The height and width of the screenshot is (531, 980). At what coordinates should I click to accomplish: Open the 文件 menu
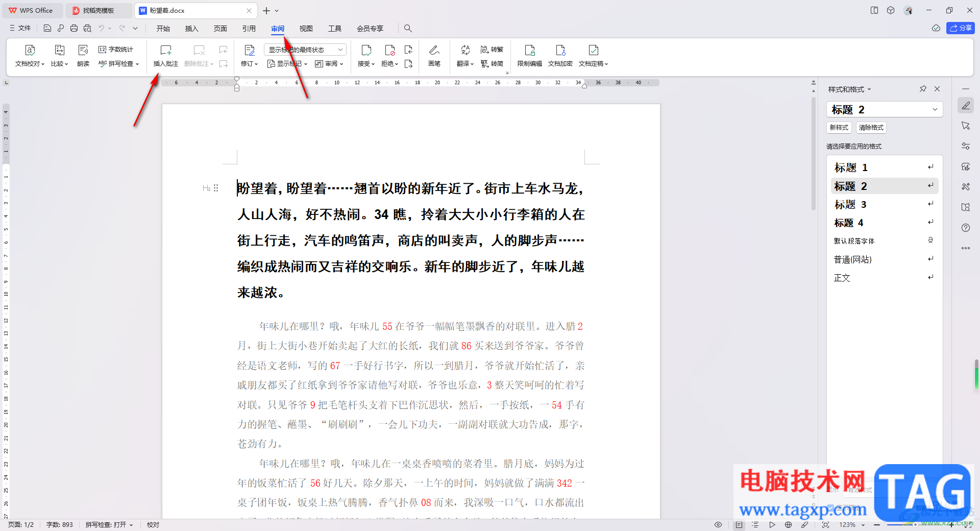point(20,28)
